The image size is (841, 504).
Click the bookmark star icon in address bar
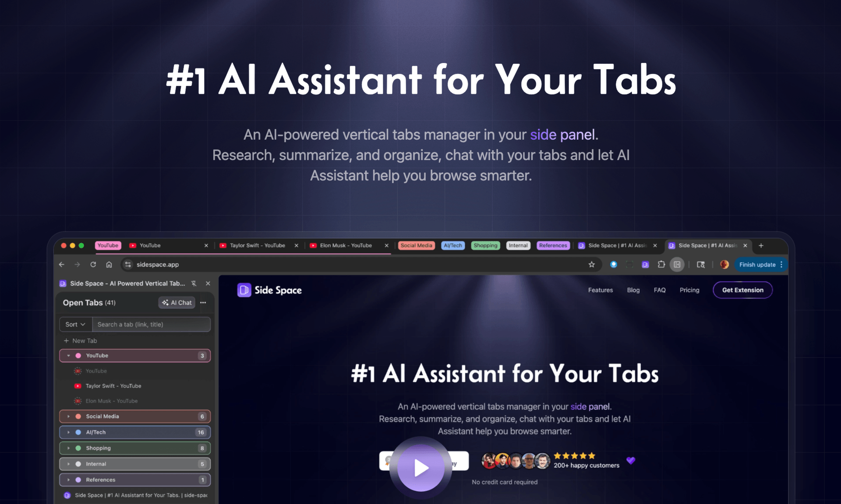(x=592, y=264)
